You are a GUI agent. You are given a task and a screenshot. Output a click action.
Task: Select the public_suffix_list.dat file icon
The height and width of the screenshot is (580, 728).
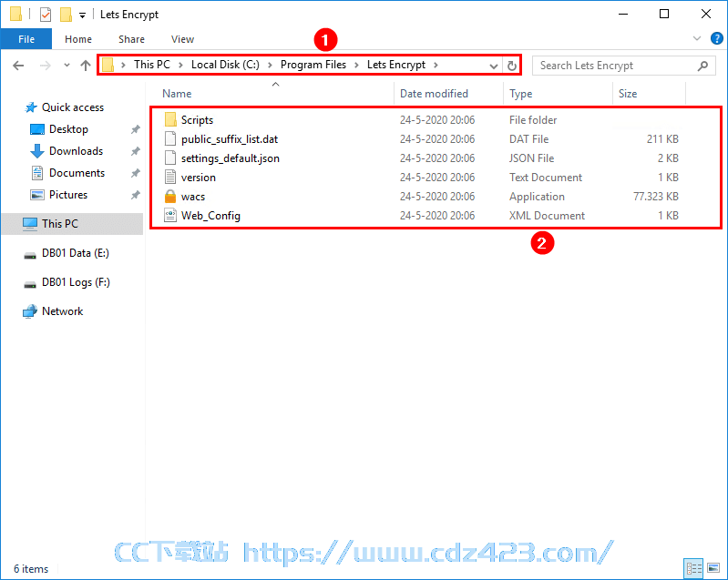click(x=170, y=138)
